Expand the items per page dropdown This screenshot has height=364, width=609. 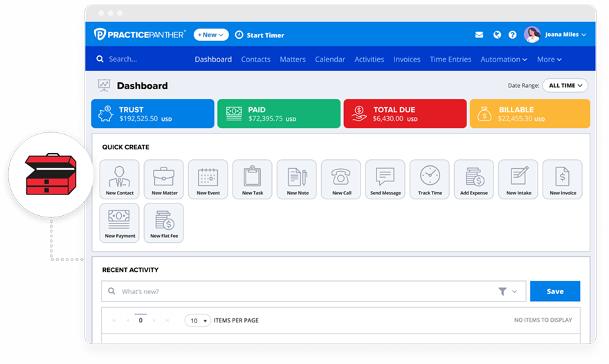pyautogui.click(x=198, y=320)
